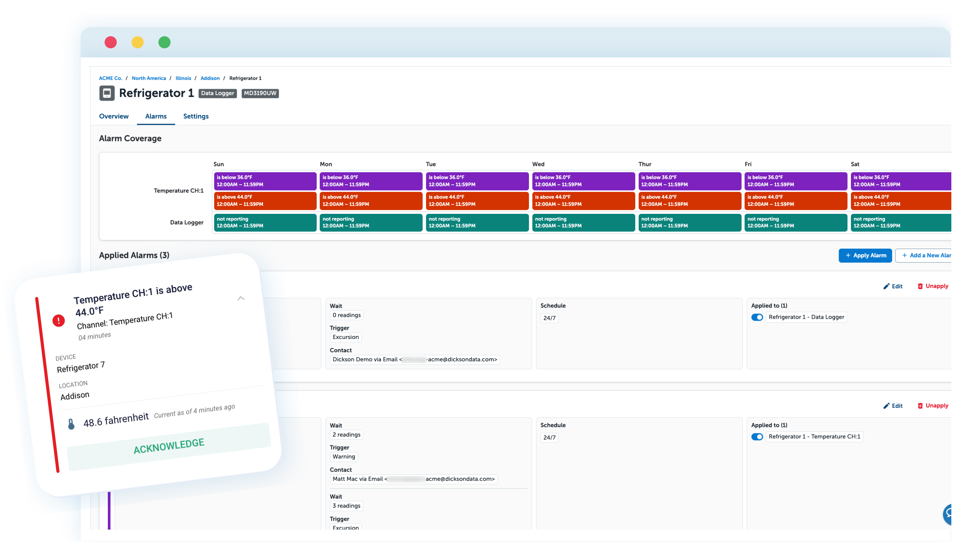Click the thermometer icon near 48.6 fahrenheit

coord(71,424)
